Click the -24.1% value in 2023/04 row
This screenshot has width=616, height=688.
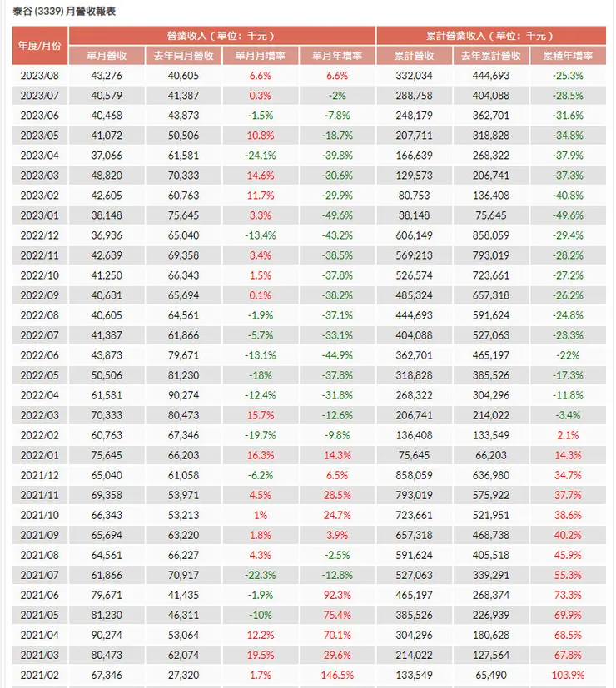pos(261,156)
